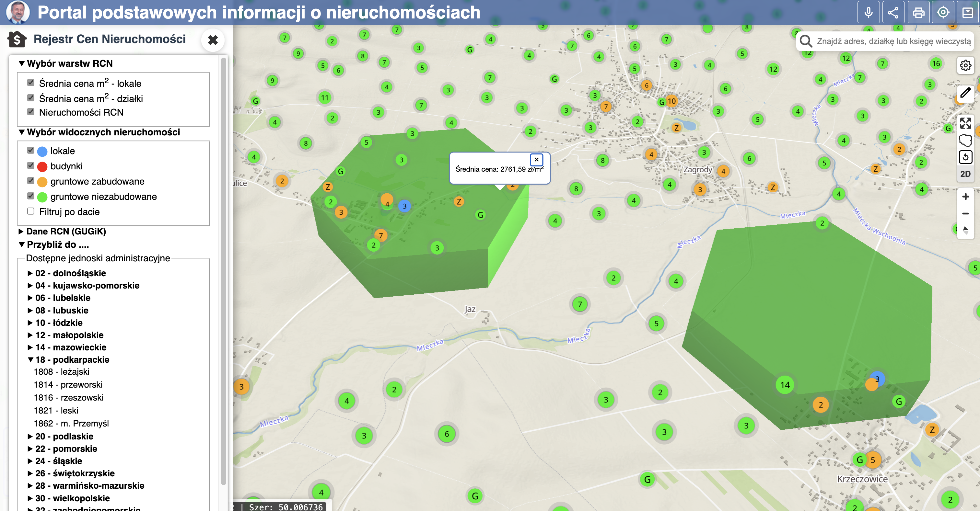The image size is (980, 511).
Task: Click the share map icon
Action: pyautogui.click(x=893, y=13)
